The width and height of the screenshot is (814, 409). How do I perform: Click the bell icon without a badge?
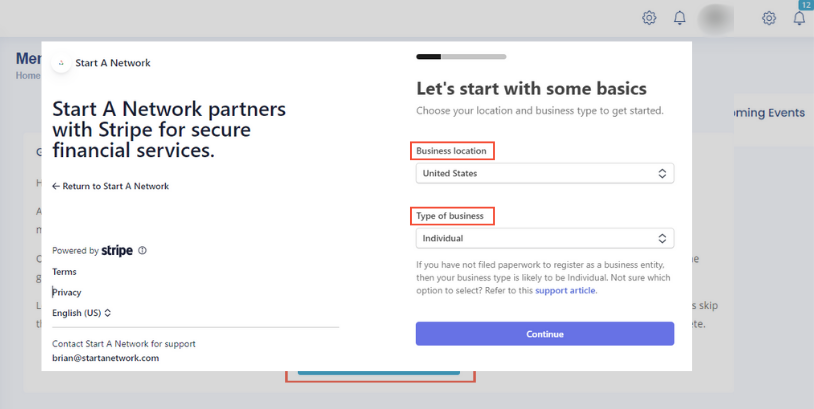click(x=680, y=18)
